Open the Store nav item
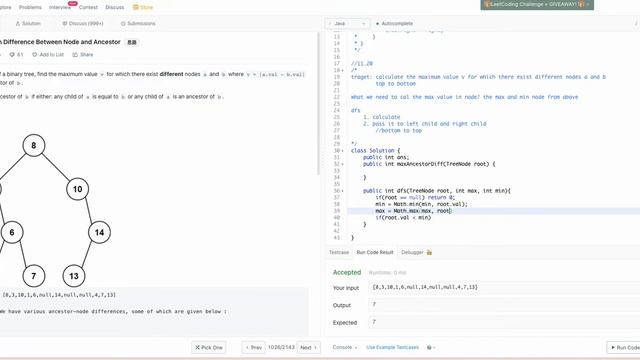Screen dimensions: 640x360 [143, 7]
